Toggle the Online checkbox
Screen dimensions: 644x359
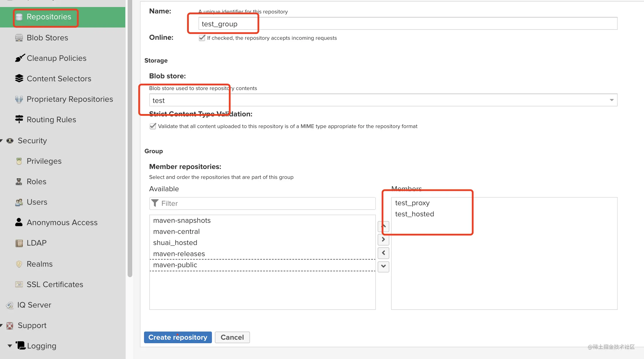point(202,38)
